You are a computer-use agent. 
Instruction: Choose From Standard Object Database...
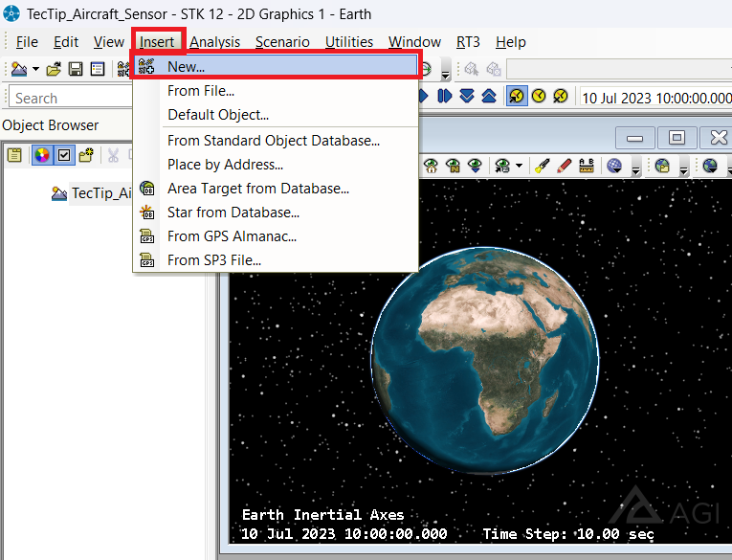click(276, 140)
